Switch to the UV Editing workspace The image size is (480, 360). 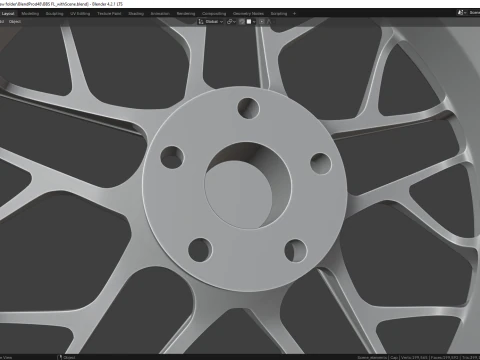click(80, 14)
